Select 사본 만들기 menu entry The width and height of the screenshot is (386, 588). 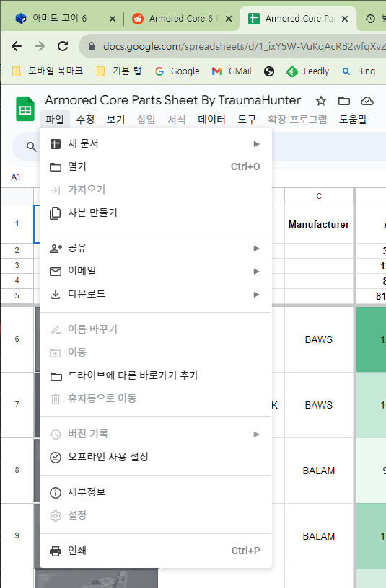point(155,213)
